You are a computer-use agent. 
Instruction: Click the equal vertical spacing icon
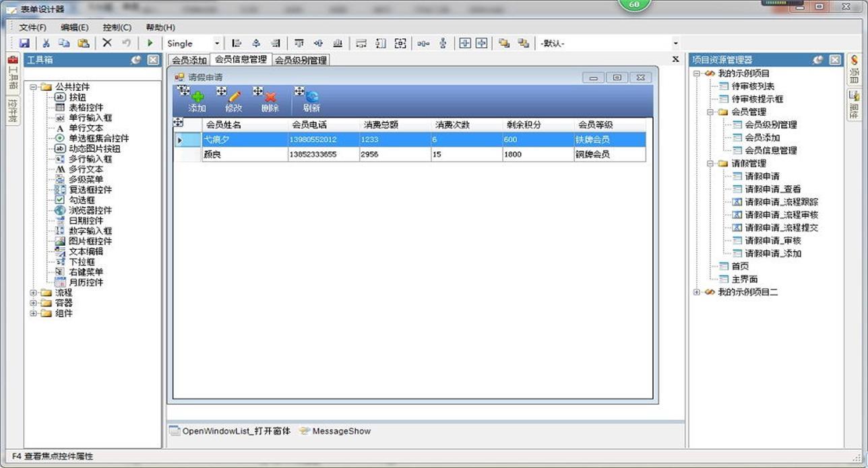pos(443,43)
